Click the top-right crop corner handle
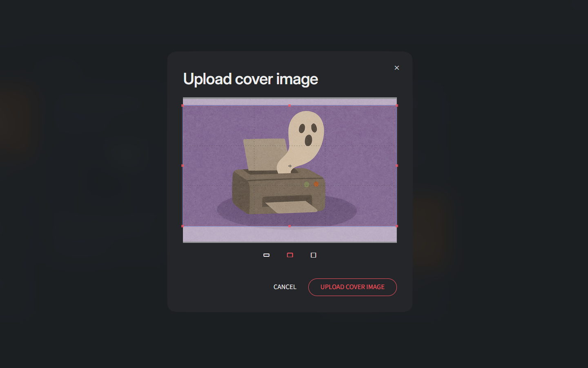The height and width of the screenshot is (368, 588). click(x=396, y=105)
